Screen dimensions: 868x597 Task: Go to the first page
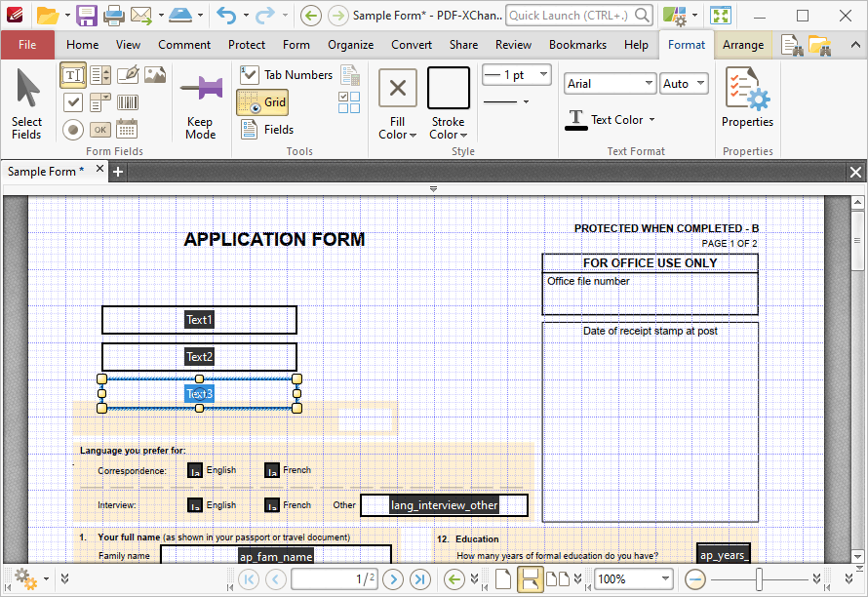[x=249, y=579]
